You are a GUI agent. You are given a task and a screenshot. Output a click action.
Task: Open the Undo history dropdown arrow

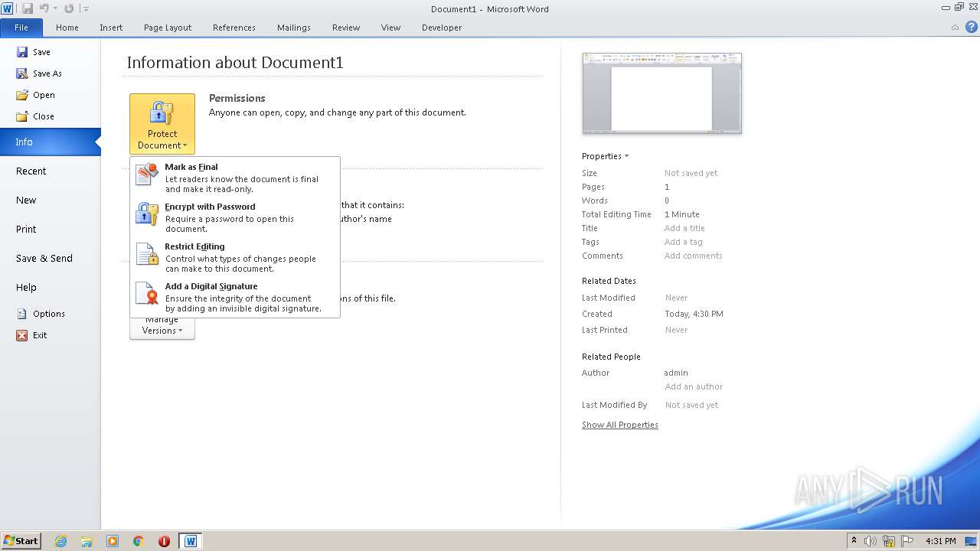[55, 9]
